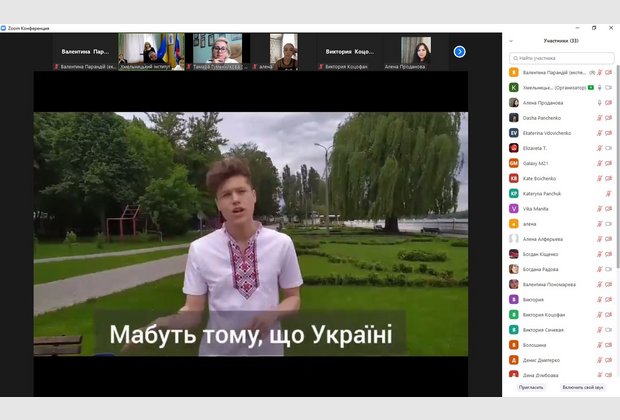Image resolution: width=620 pixels, height=420 pixels.
Task: Click the microphone icon for Алена Проданова
Action: [x=599, y=103]
